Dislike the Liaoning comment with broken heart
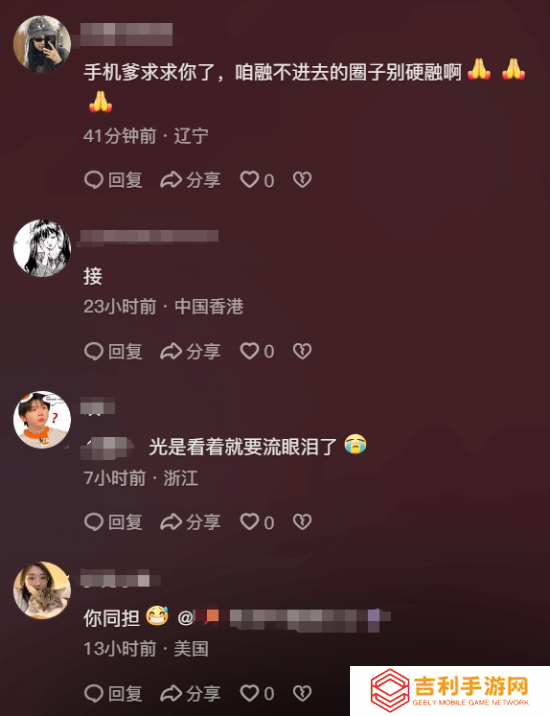The height and width of the screenshot is (716, 550). pyautogui.click(x=302, y=180)
